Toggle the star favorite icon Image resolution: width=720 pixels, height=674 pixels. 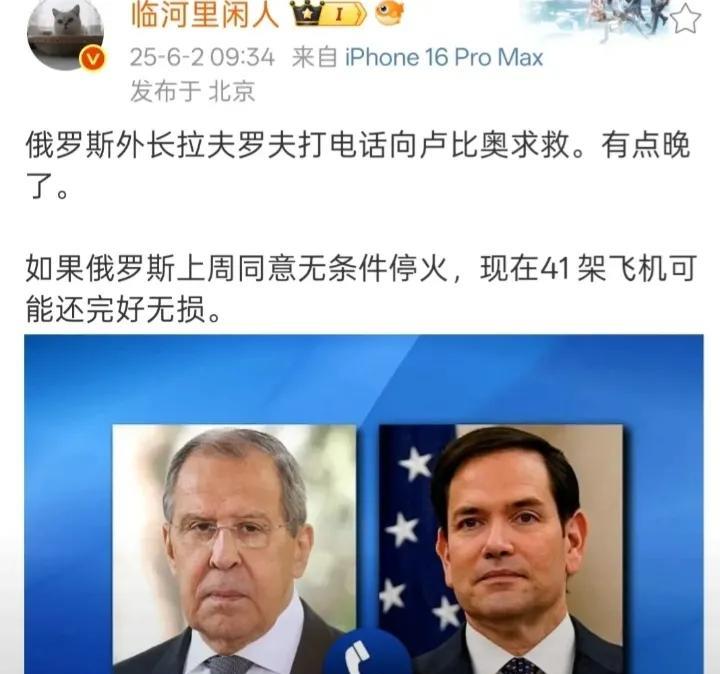click(687, 19)
